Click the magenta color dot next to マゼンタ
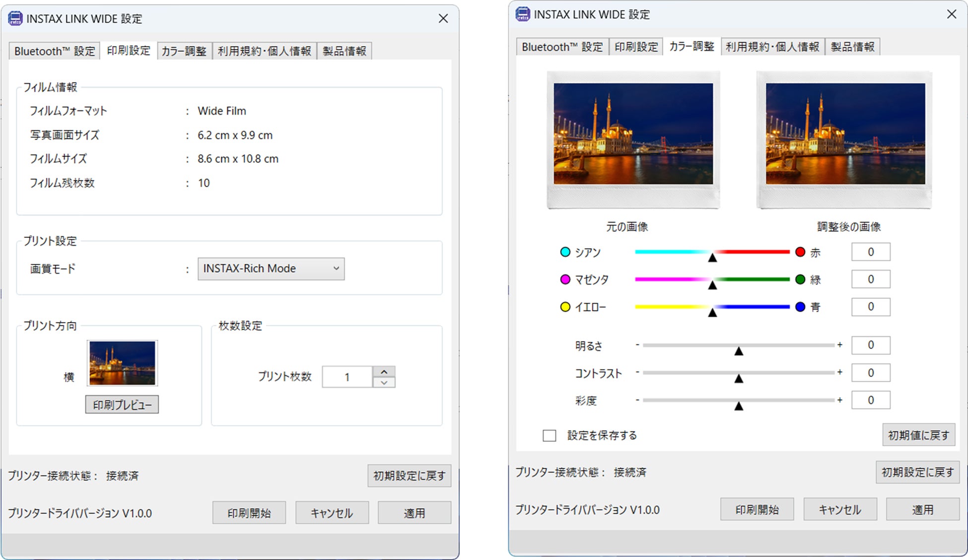This screenshot has width=968, height=560. click(565, 280)
